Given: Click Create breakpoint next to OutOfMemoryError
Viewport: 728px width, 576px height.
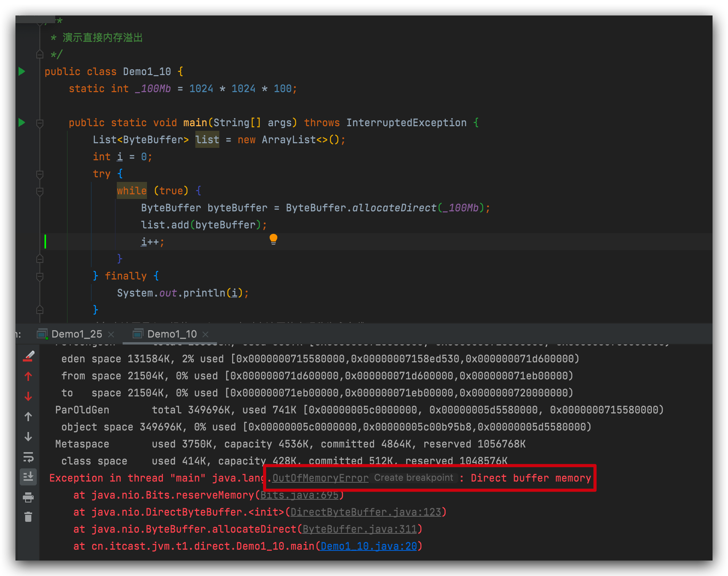Looking at the screenshot, I should [413, 478].
